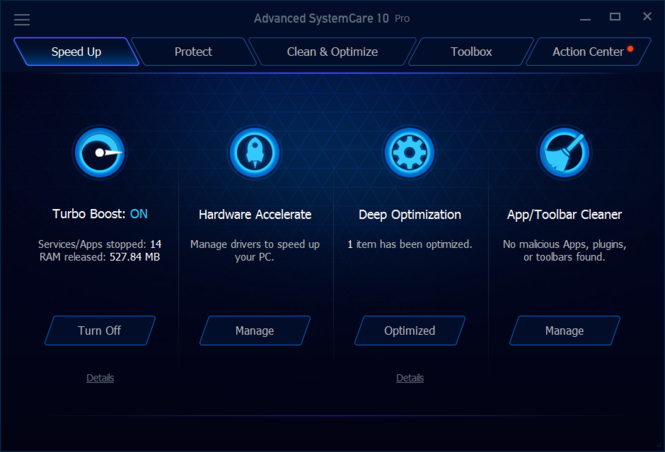
Task: Click 'Manage drivers to speed up' text
Action: click(255, 244)
